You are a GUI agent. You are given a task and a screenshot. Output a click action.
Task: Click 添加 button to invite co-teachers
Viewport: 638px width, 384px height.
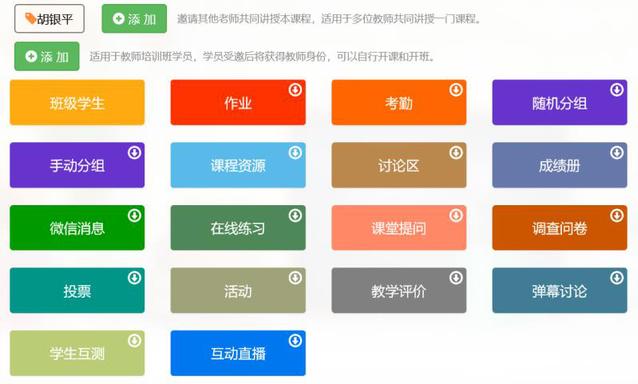(134, 19)
